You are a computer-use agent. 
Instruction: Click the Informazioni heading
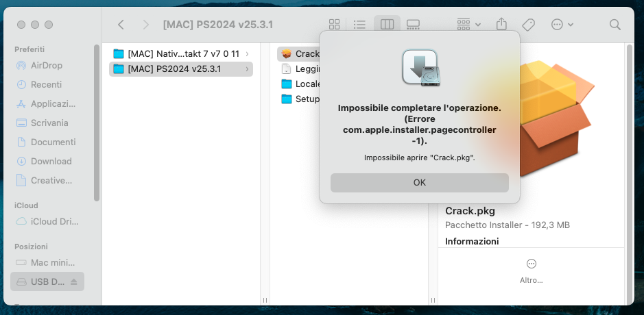[472, 241]
